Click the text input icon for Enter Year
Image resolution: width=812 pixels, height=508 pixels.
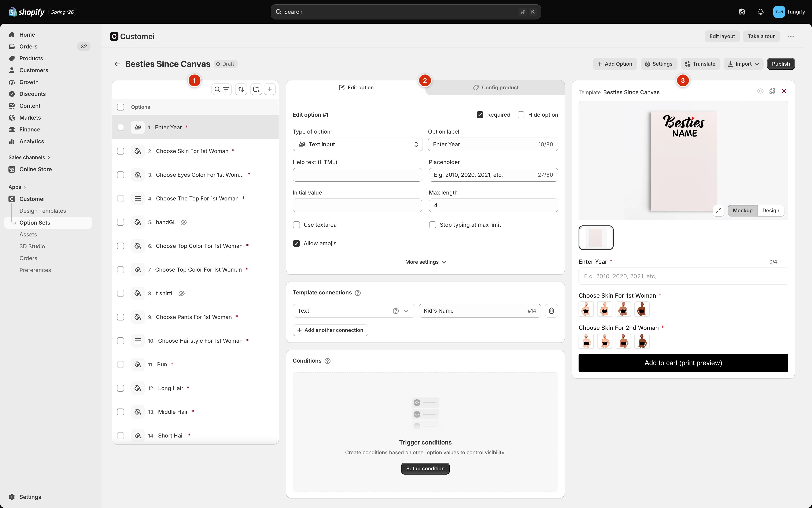[x=138, y=127]
